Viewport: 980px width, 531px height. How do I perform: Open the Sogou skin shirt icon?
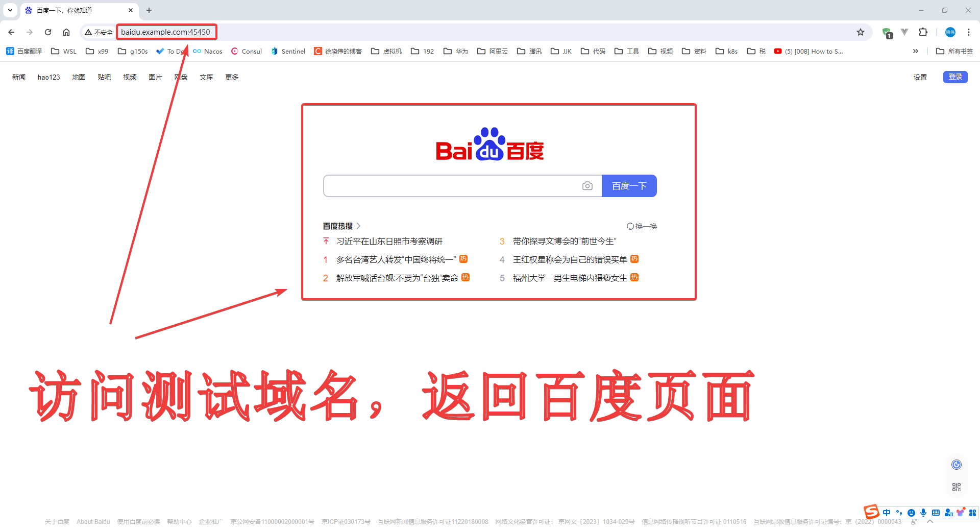tap(961, 513)
